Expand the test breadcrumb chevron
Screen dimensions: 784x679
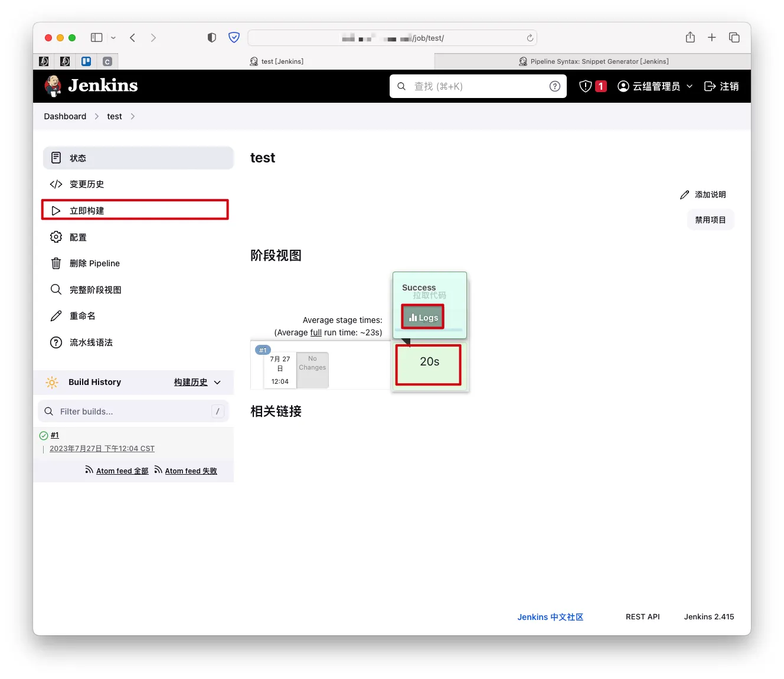click(133, 116)
